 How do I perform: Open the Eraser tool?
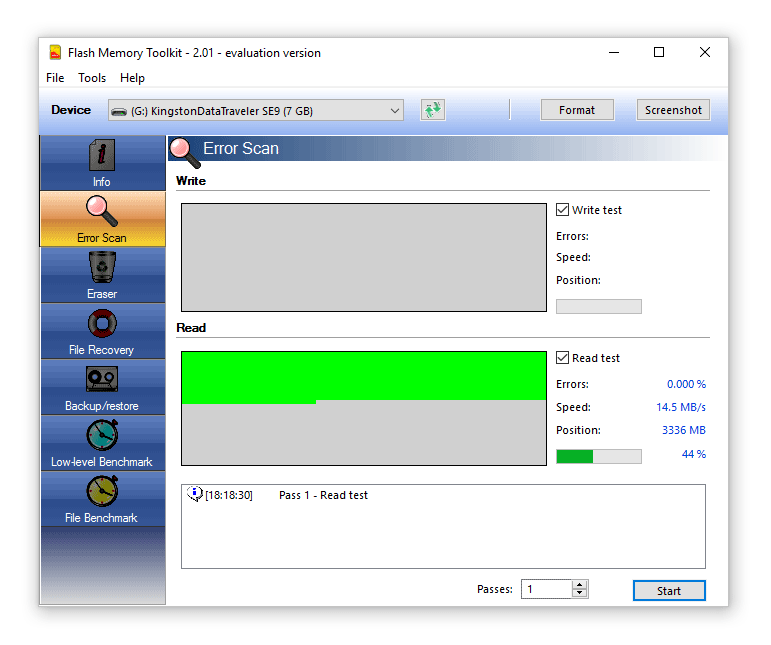[102, 275]
